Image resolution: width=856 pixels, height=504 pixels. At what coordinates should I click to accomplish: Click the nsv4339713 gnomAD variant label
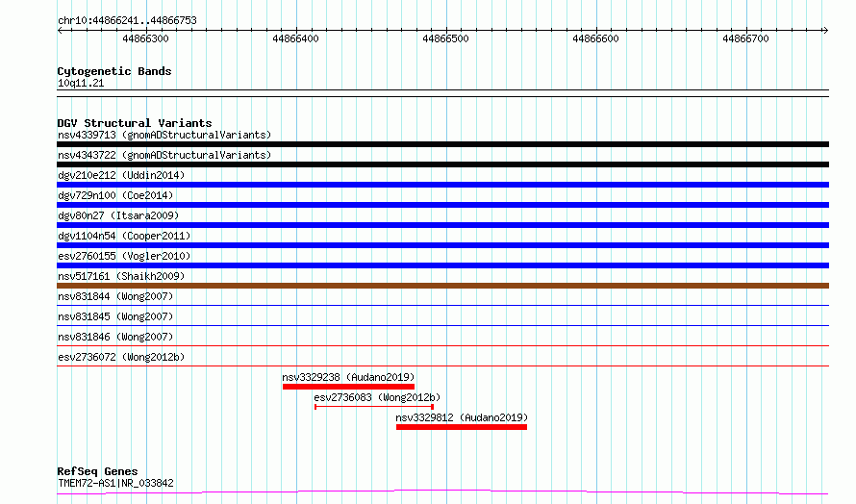click(164, 135)
